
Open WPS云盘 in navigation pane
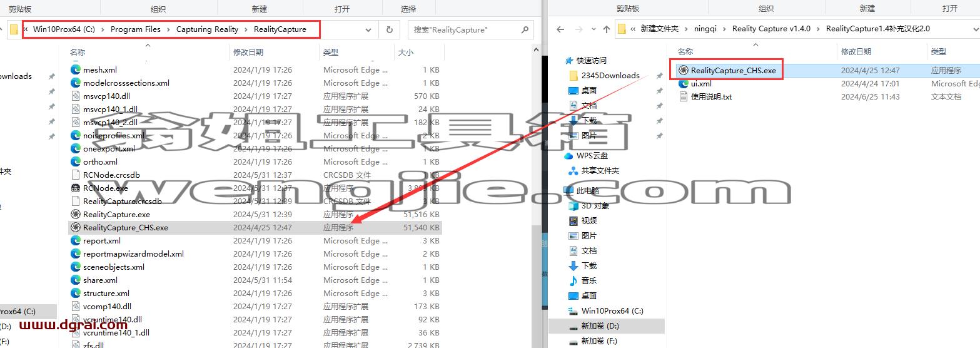pyautogui.click(x=592, y=155)
